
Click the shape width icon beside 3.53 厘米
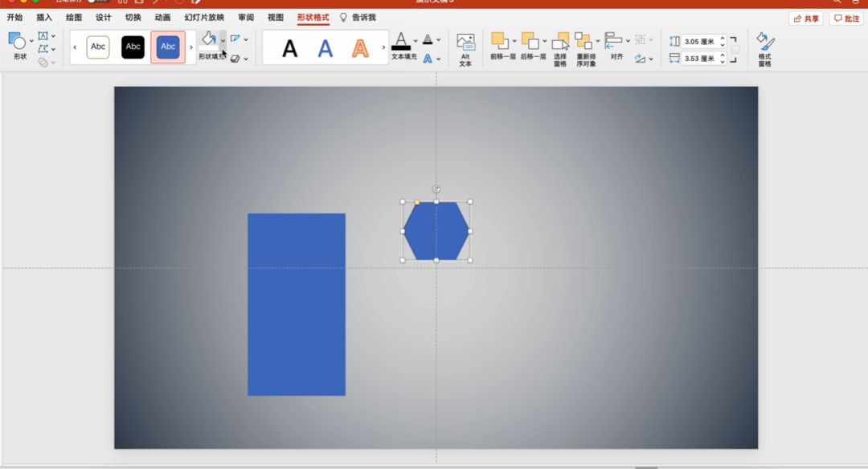coord(674,58)
